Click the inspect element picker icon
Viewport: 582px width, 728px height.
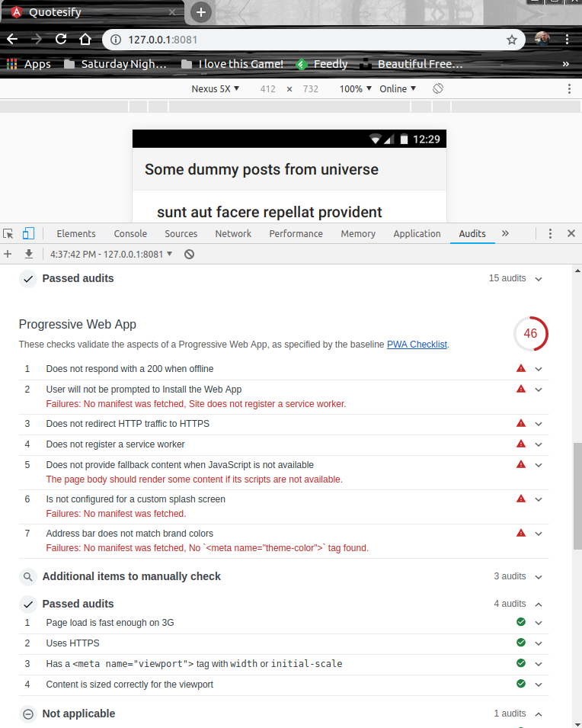pyautogui.click(x=8, y=234)
